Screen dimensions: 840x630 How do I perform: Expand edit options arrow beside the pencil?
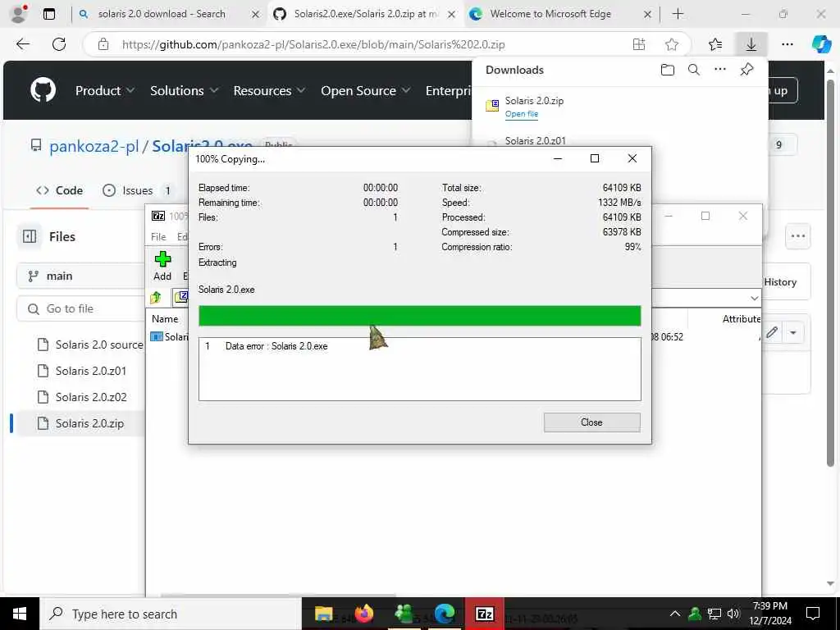click(793, 333)
